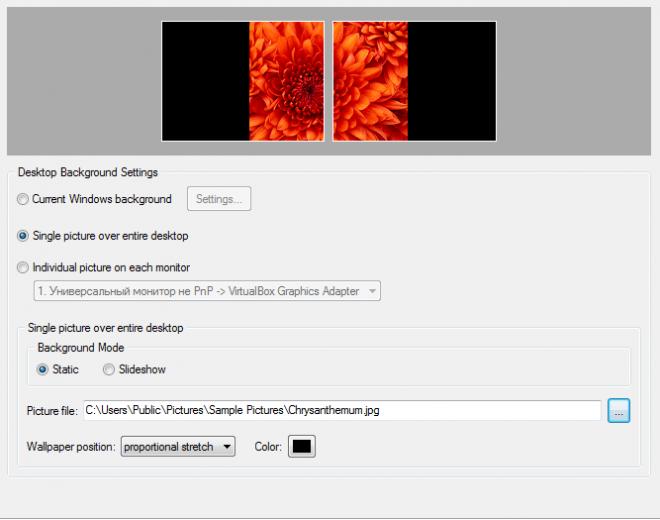
Task: Enable Individual picture on each monitor
Action: pos(24,268)
